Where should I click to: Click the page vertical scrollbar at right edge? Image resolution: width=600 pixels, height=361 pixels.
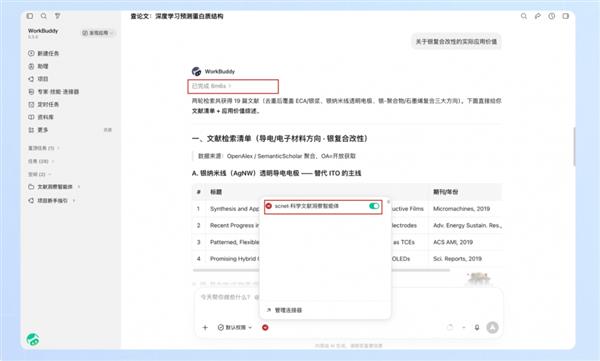point(574,146)
